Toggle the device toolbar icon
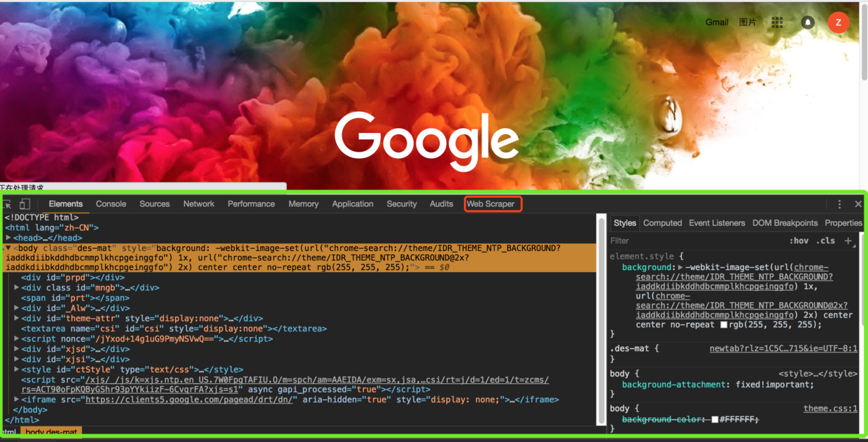Viewport: 868px width, 442px height. click(24, 204)
